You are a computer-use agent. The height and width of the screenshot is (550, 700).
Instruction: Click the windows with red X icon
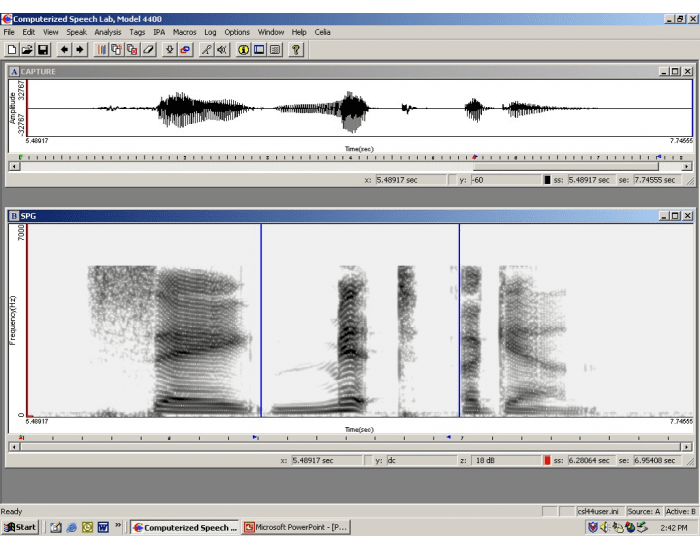point(133,50)
